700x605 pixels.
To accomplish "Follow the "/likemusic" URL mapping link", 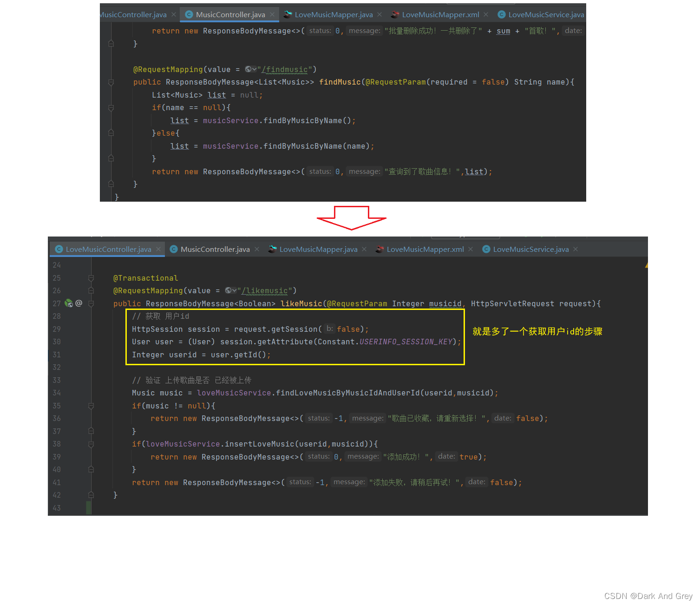I will tap(264, 290).
